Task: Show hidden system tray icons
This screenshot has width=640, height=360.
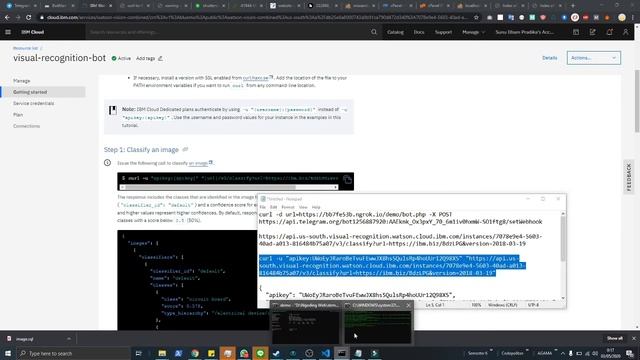Action: [x=563, y=353]
